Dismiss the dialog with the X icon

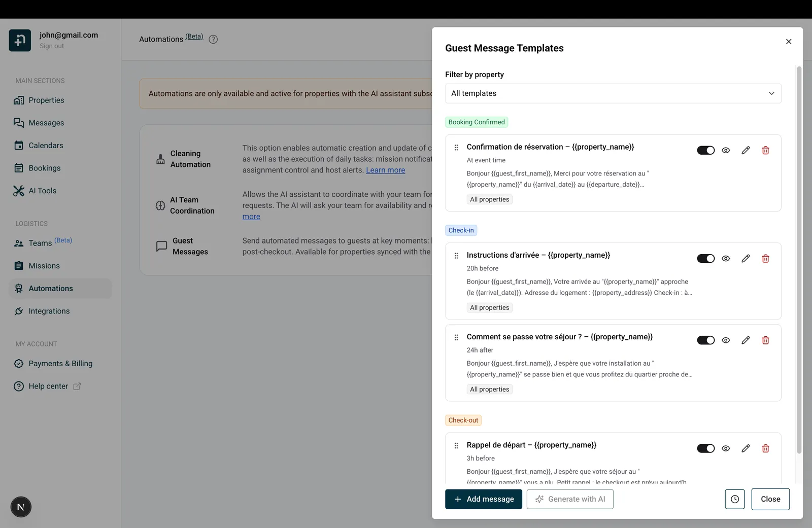pos(789,42)
